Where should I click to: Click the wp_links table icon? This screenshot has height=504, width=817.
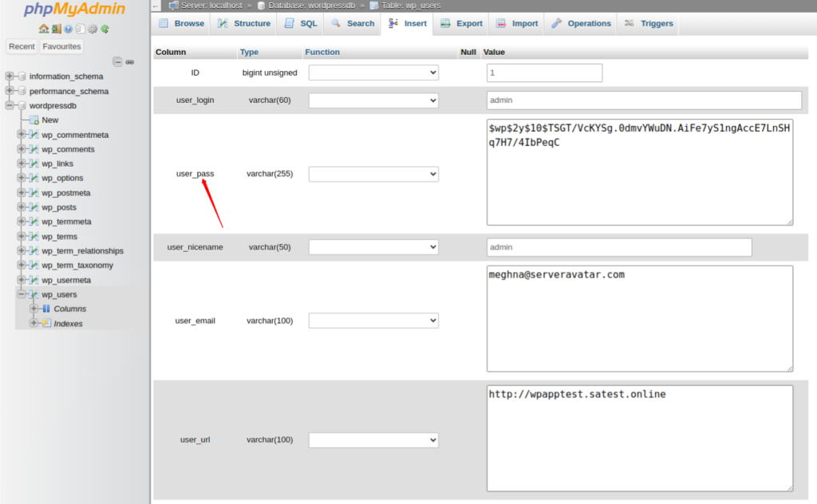point(34,163)
